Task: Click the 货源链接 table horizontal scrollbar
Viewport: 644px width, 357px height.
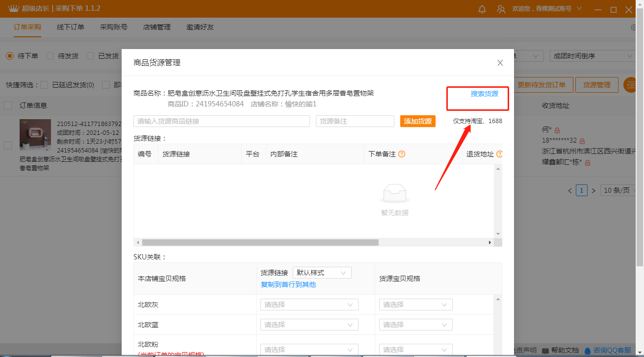Action: [260, 242]
